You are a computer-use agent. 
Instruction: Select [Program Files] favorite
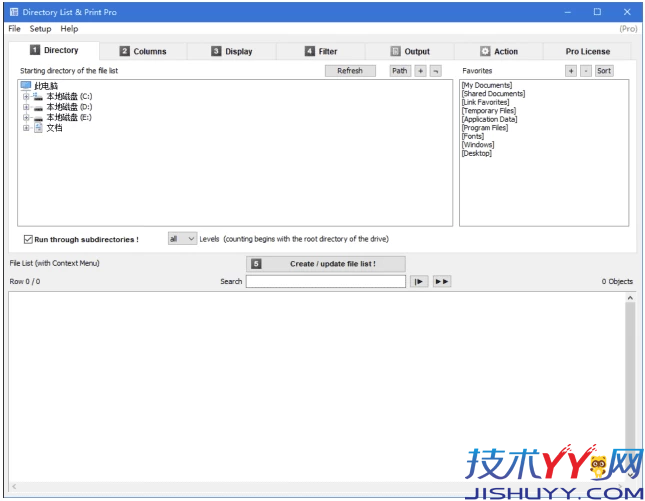pos(485,128)
